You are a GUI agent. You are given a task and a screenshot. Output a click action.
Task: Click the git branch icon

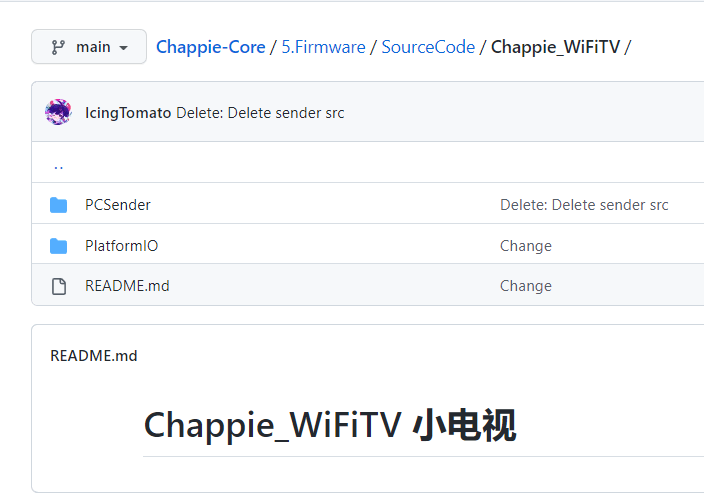point(58,47)
